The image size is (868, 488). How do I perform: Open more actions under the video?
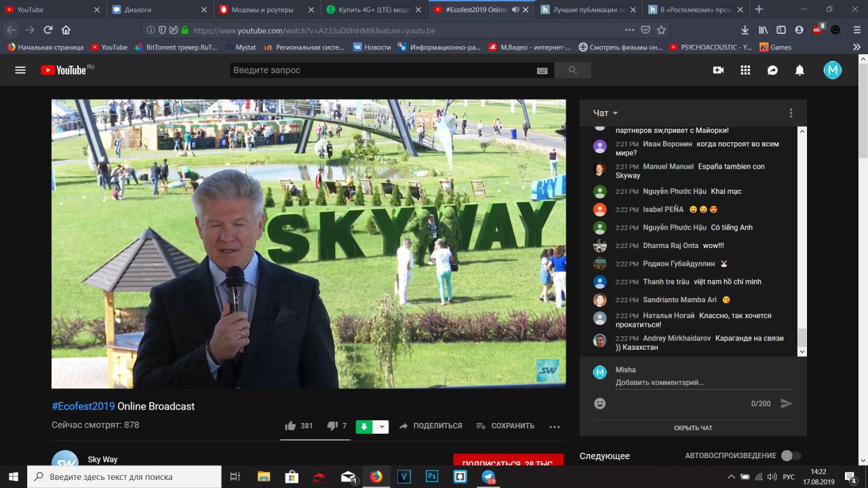555,426
